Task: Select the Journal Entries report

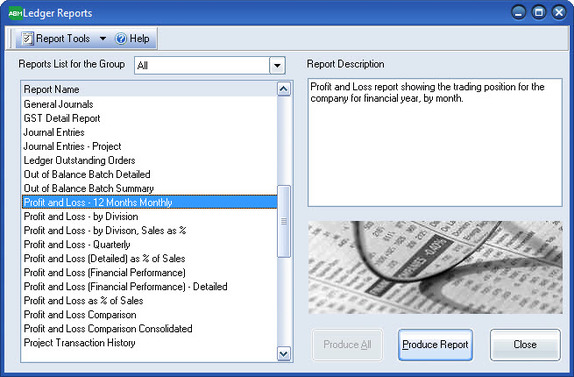Action: [x=149, y=132]
